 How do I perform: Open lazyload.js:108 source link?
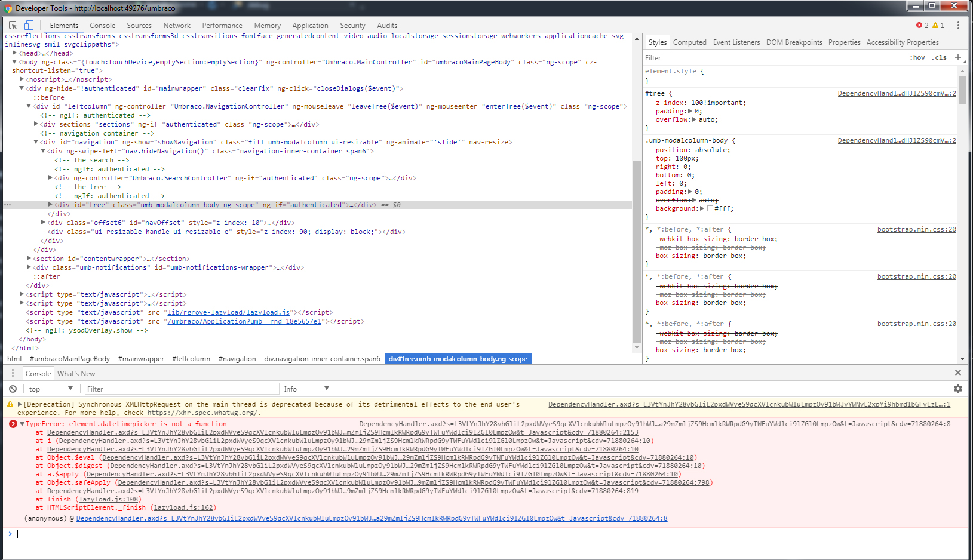click(108, 499)
